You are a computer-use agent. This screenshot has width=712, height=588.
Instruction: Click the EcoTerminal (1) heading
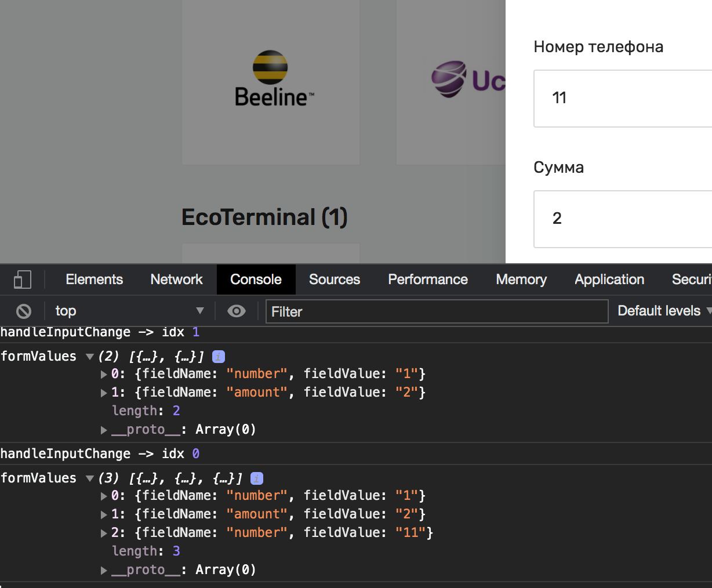(x=264, y=217)
